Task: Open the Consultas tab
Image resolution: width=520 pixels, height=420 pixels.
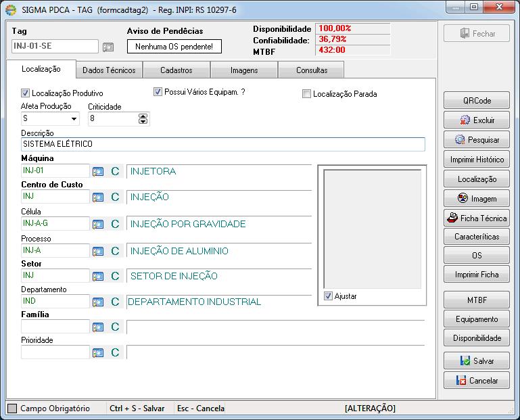Action: pyautogui.click(x=312, y=70)
